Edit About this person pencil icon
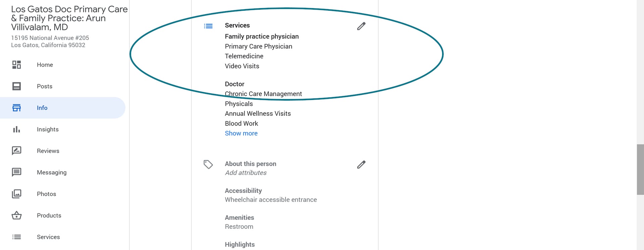This screenshot has height=250, width=644. pos(361,164)
